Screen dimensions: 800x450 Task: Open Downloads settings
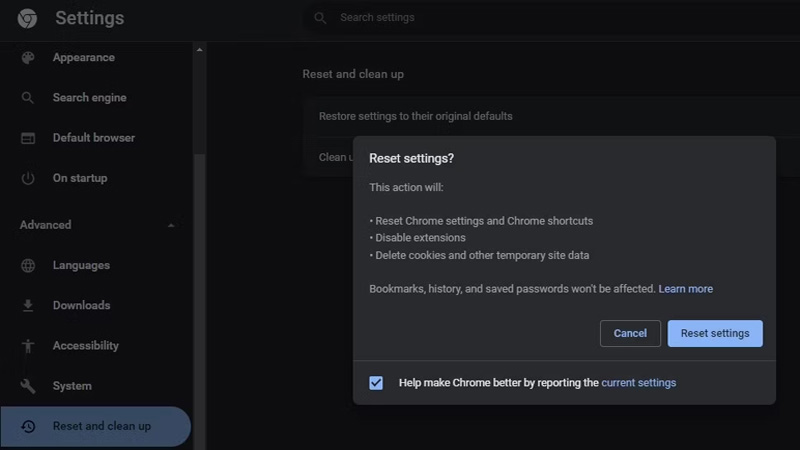click(x=82, y=305)
